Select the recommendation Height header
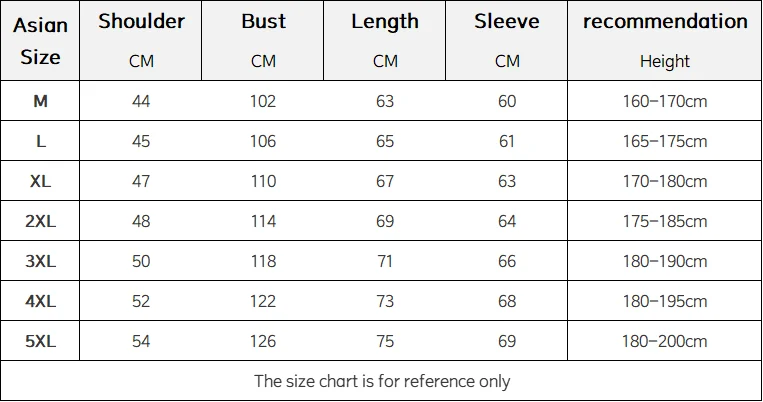This screenshot has width=763, height=402. click(x=665, y=40)
